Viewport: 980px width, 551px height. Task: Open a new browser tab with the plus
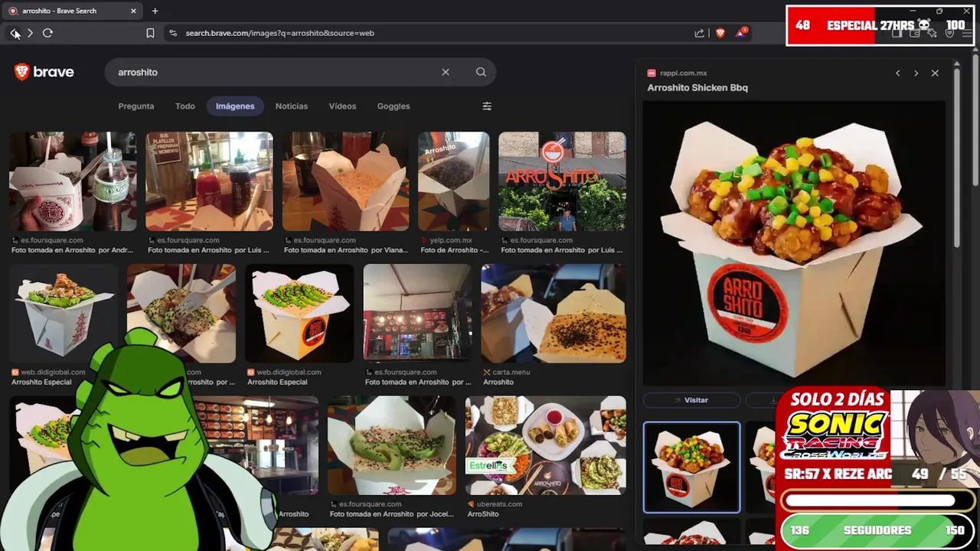155,11
